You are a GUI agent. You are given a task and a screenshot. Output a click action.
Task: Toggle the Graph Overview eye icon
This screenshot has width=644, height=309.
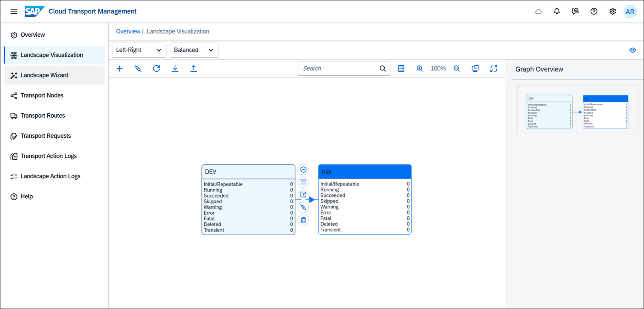[x=633, y=50]
